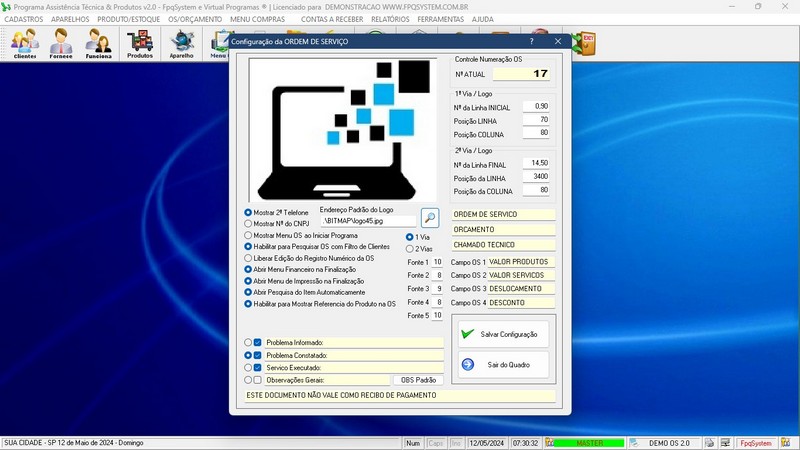Image resolution: width=800 pixels, height=450 pixels.
Task: Open the OS/ORÇAMENTO menu
Action: pyautogui.click(x=195, y=19)
